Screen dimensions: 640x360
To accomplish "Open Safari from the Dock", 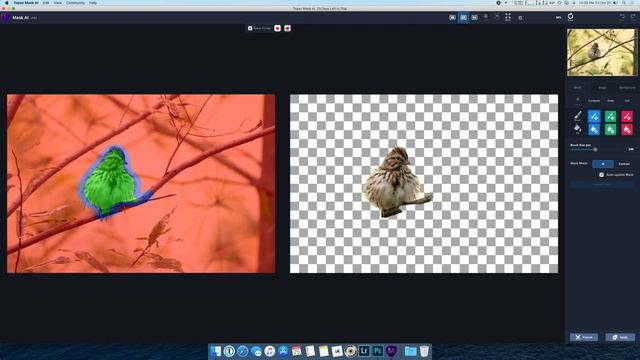I will [242, 351].
